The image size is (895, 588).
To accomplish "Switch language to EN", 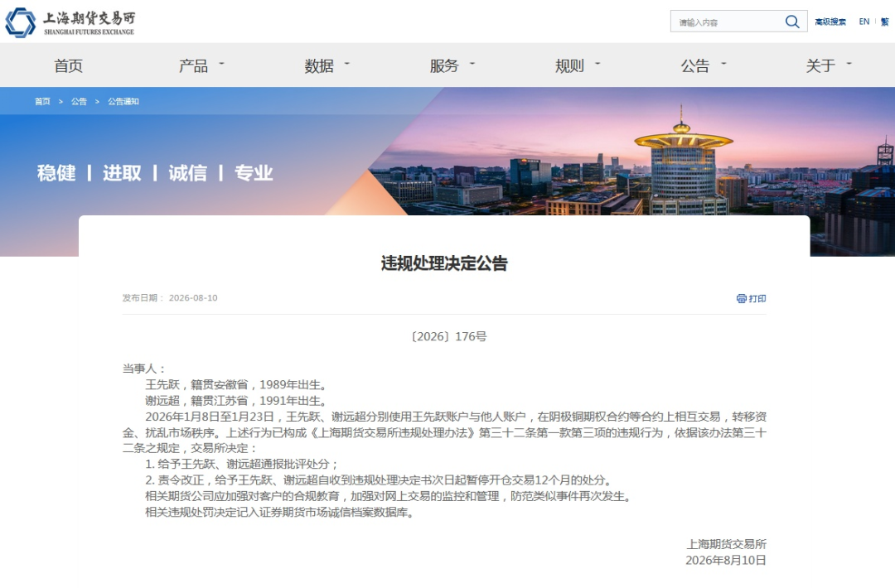I will (x=864, y=22).
